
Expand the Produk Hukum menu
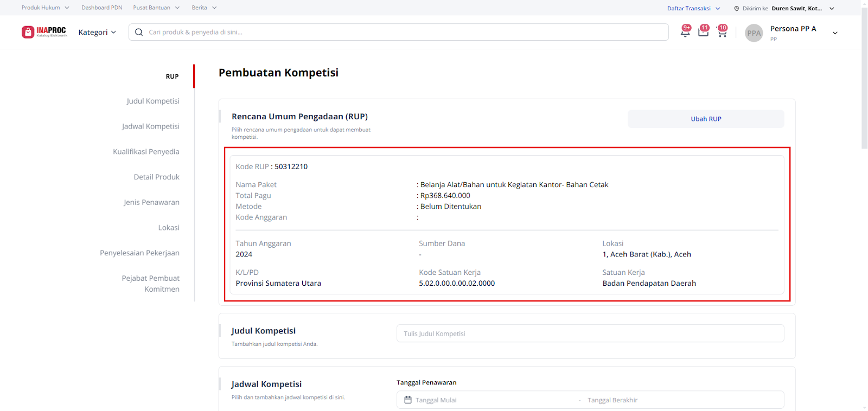coord(45,8)
